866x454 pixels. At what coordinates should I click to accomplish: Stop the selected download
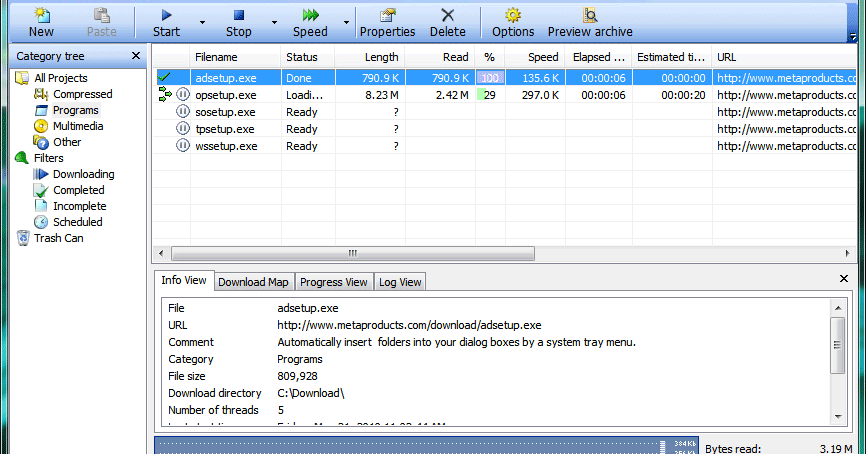(239, 23)
